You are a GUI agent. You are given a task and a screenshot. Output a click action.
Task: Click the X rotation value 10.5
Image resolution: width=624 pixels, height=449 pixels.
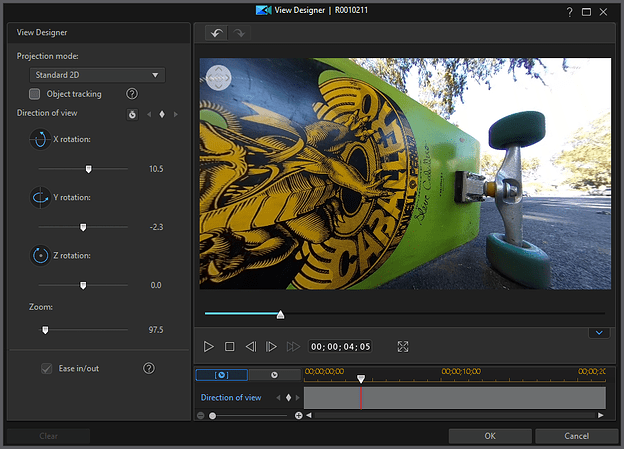coord(156,169)
